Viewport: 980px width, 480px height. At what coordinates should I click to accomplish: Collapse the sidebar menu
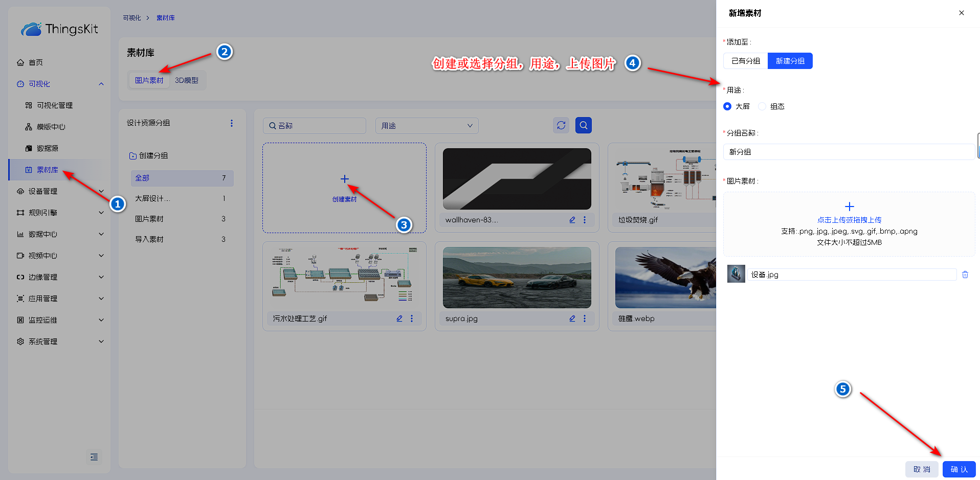point(94,456)
